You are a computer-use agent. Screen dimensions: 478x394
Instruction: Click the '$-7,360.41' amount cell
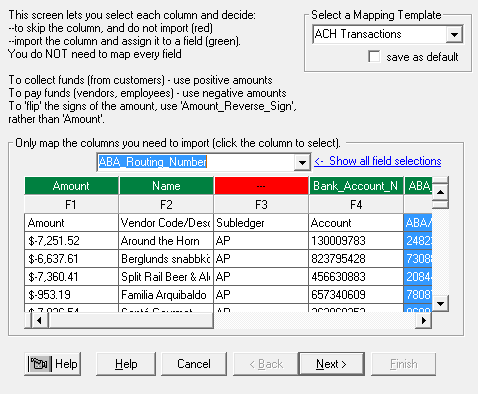pos(71,277)
